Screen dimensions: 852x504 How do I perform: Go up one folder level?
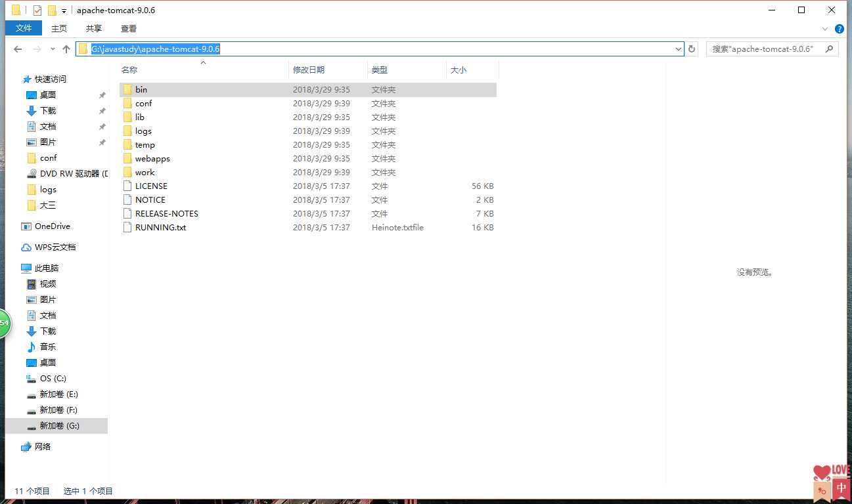tap(66, 49)
